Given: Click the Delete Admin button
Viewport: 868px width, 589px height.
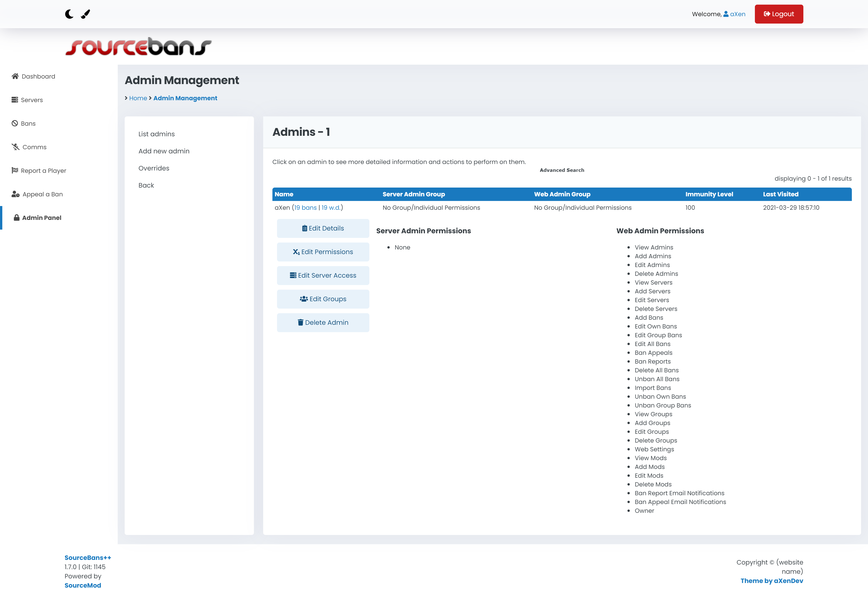Looking at the screenshot, I should tap(323, 322).
